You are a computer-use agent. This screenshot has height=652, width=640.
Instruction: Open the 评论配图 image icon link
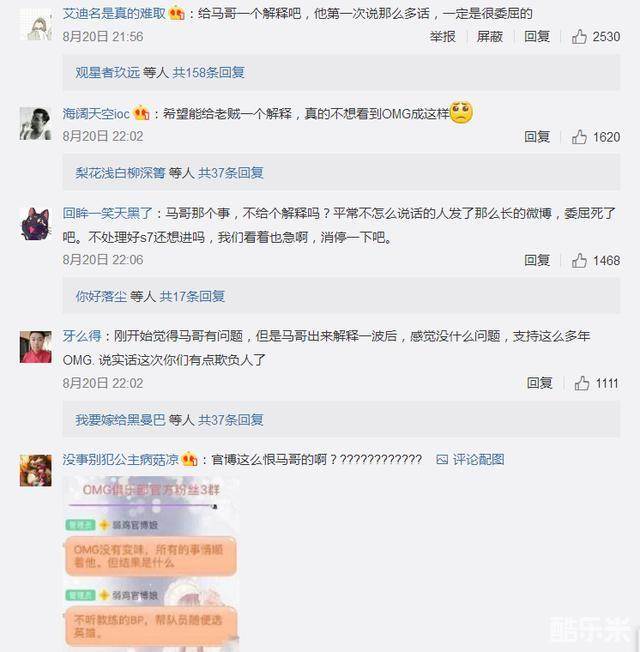tap(470, 459)
